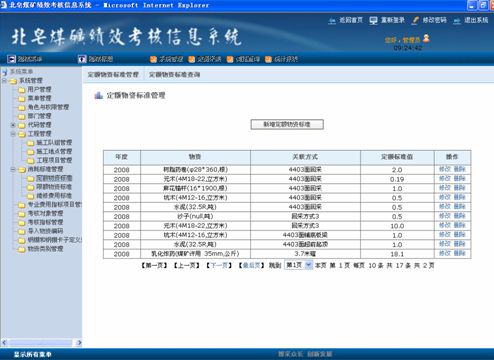The height and width of the screenshot is (360, 494).
Task: Collapse the 工程管理 tree node
Action: click(13, 134)
